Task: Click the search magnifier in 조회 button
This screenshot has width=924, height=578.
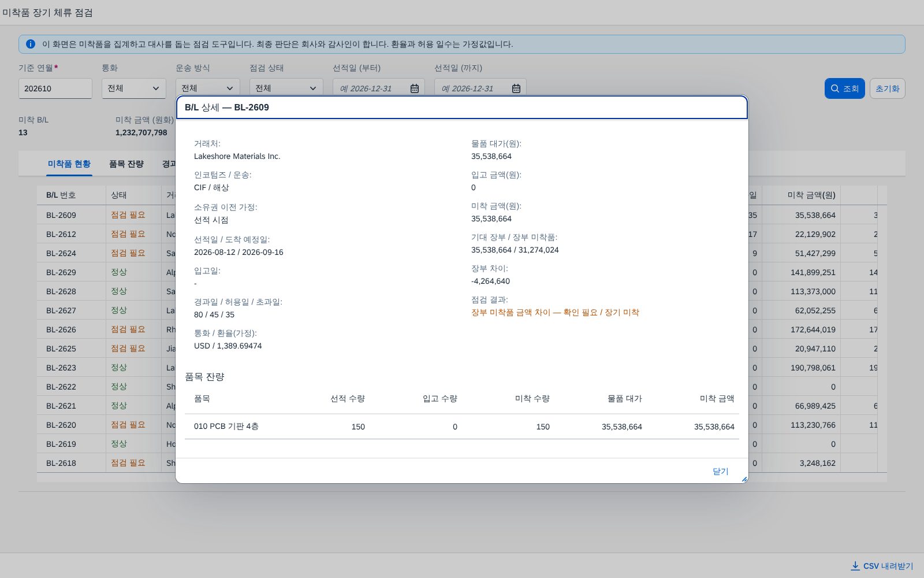Action: [835, 88]
